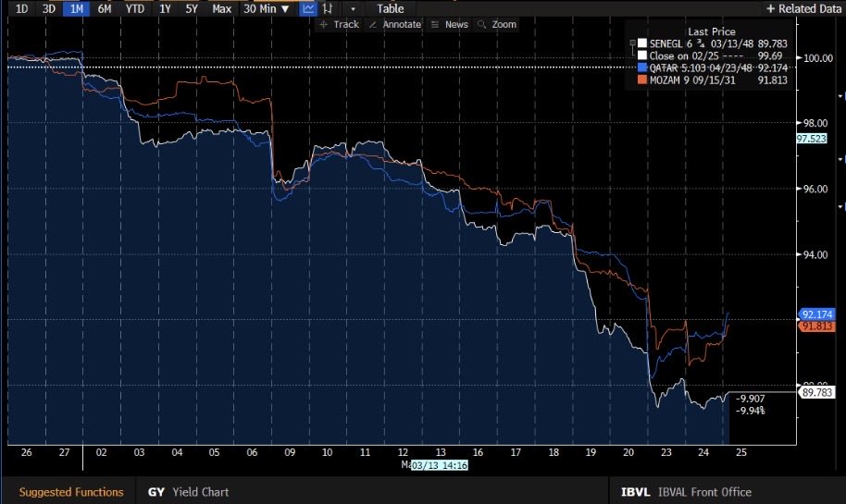Open the small chart-type dropdown arrow
846x504 pixels.
(x=353, y=8)
